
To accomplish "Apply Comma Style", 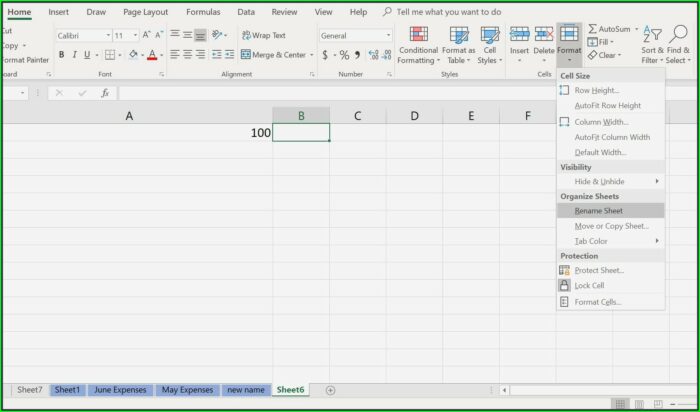I will pyautogui.click(x=357, y=55).
